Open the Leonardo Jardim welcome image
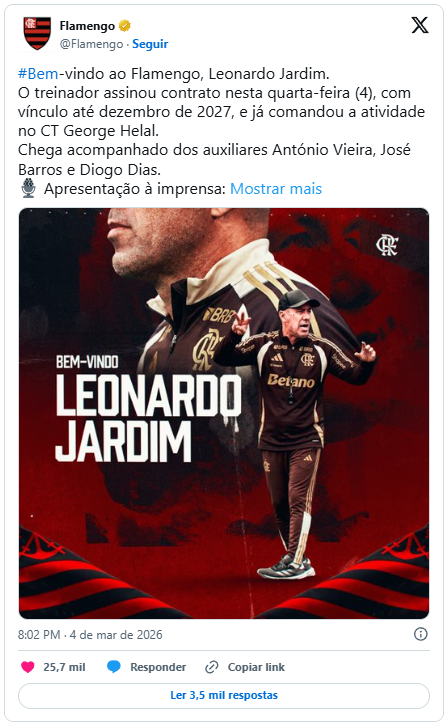 (224, 413)
